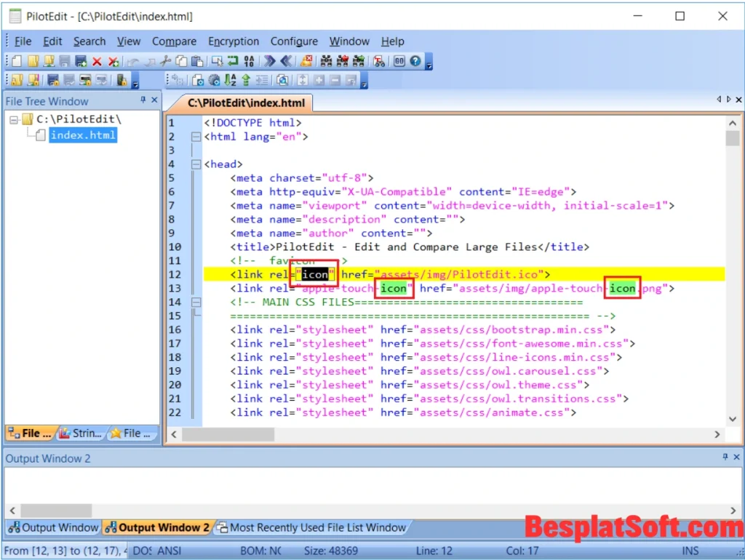Click the Paste clipboard icon
745x560 pixels.
pos(196,62)
